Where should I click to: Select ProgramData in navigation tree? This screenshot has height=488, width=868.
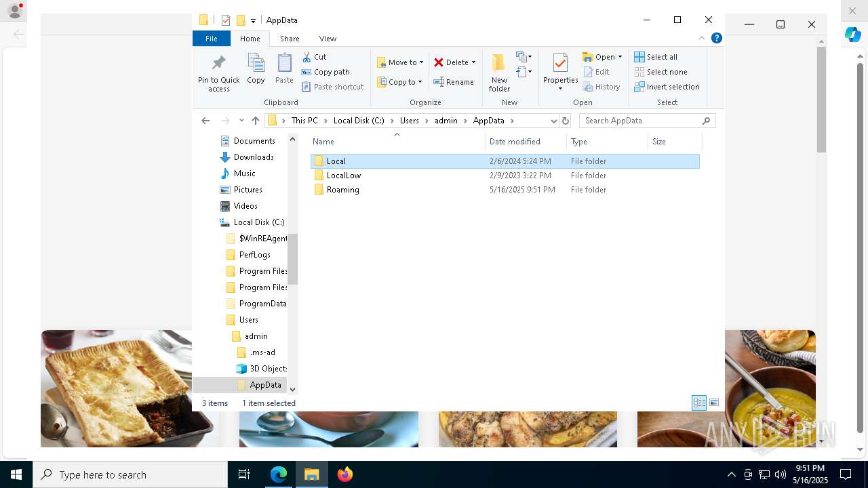[262, 304]
